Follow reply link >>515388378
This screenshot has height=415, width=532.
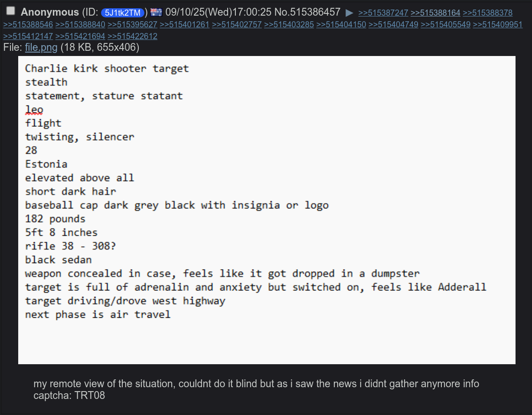(487, 13)
